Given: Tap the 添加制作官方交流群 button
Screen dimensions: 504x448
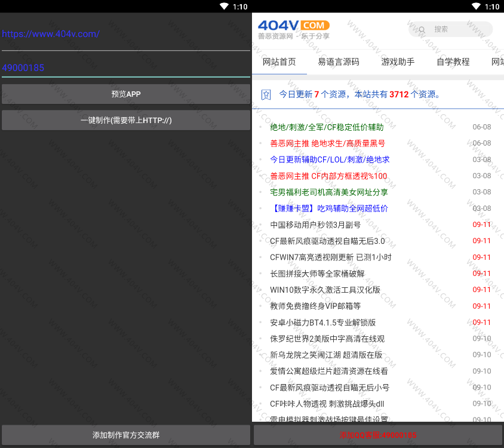Looking at the screenshot, I should coord(126,435).
